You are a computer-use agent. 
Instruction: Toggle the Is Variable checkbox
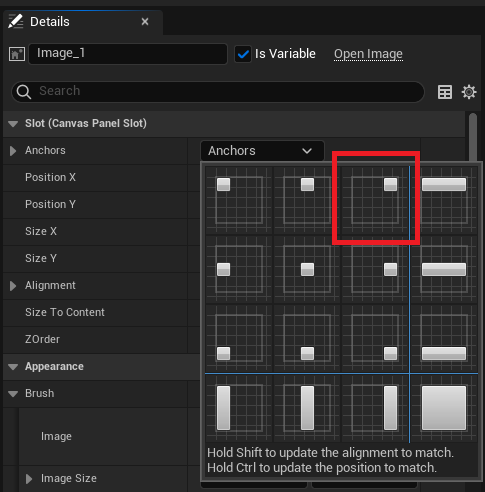click(x=243, y=54)
